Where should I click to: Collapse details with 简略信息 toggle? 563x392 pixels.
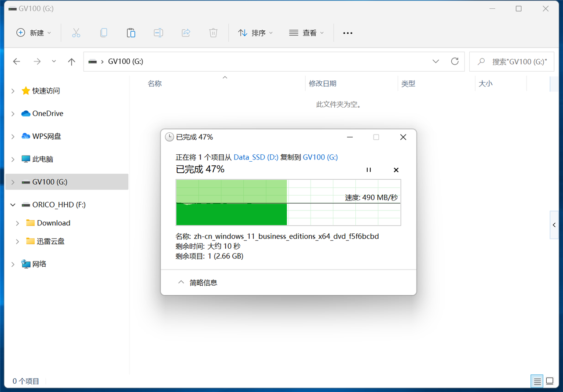(x=197, y=283)
